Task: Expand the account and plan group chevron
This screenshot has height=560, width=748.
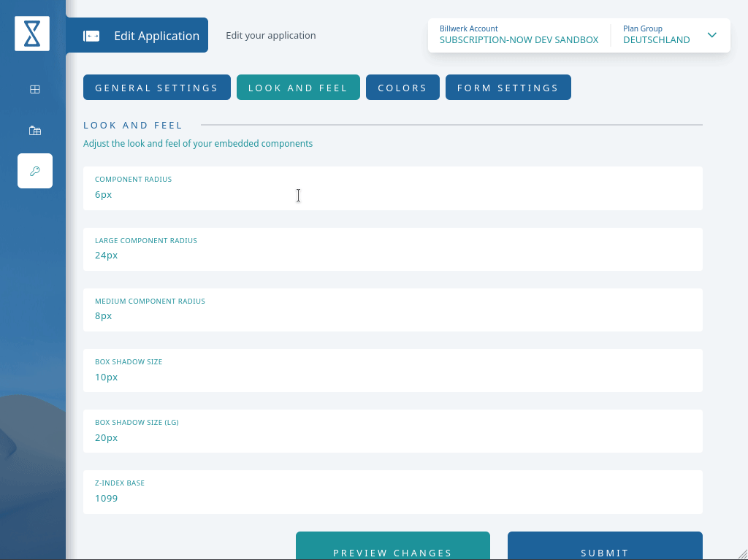Action: [711, 35]
